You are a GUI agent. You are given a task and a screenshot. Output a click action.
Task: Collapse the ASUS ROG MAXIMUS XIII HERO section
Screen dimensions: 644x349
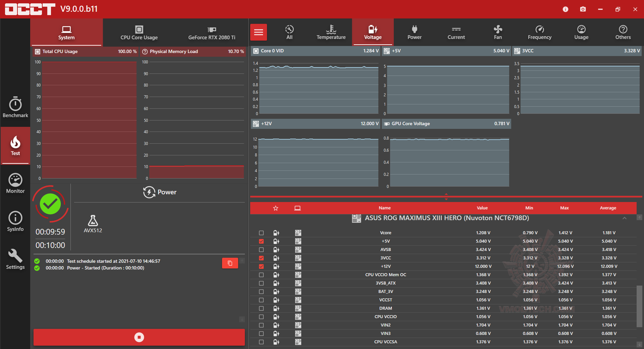(x=625, y=218)
